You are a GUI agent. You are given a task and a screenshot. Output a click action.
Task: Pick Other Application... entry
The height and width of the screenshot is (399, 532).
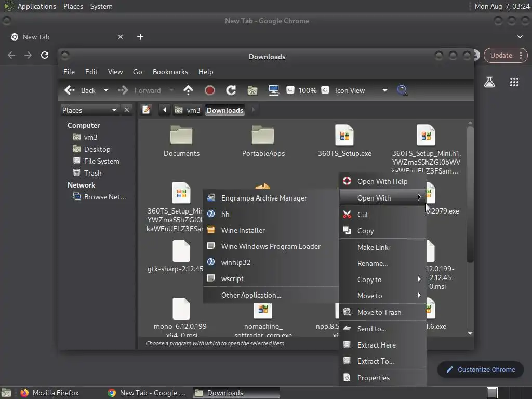tap(271, 295)
